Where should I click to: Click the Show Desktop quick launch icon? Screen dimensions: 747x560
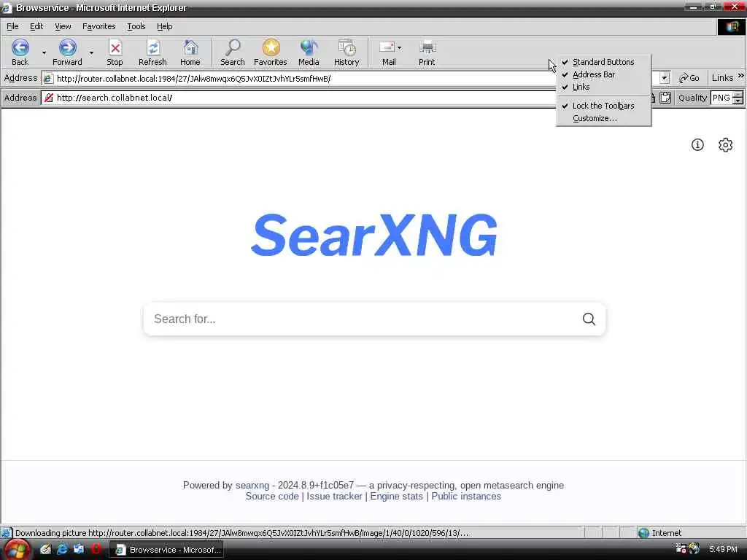(45, 549)
